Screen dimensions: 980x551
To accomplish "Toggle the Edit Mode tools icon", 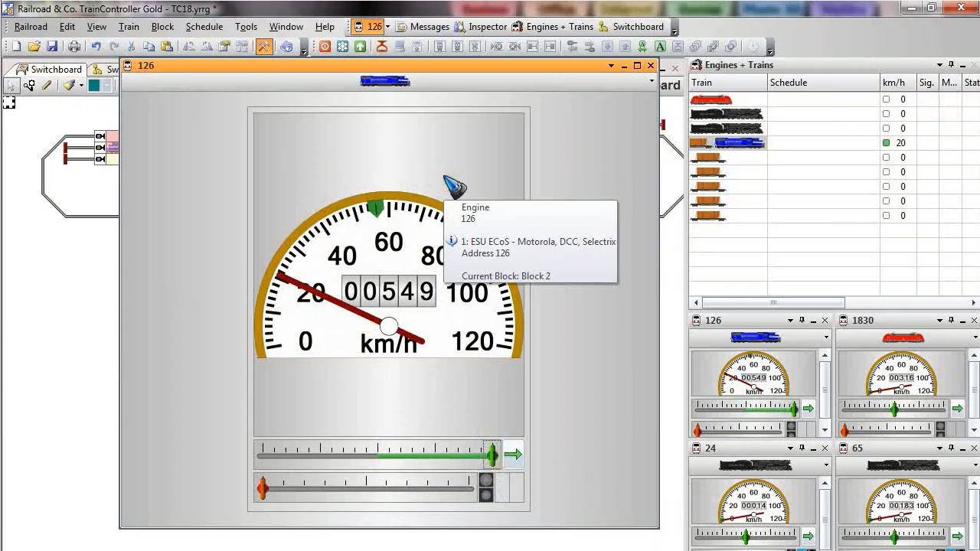I will pos(264,47).
